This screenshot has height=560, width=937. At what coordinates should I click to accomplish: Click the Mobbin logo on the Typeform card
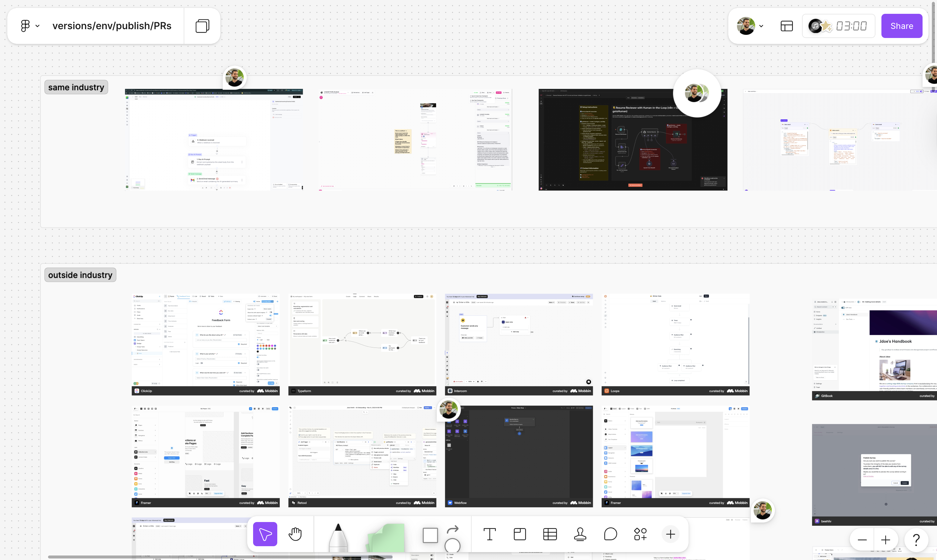point(424,391)
